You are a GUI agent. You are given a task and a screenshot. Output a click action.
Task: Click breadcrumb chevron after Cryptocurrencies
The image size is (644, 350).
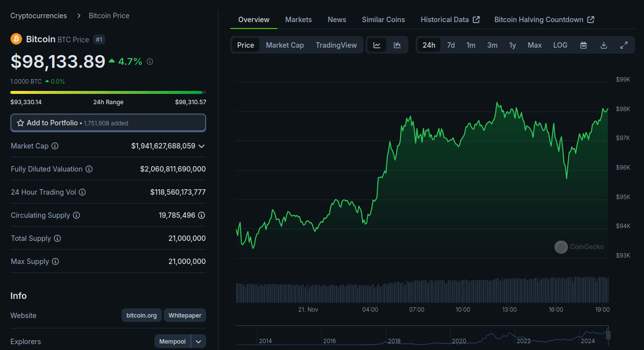pyautogui.click(x=79, y=16)
